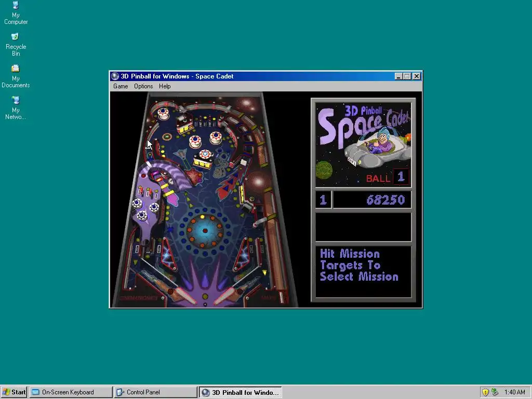Select My Network Places desktop icon
Image resolution: width=532 pixels, height=399 pixels.
coord(16,108)
